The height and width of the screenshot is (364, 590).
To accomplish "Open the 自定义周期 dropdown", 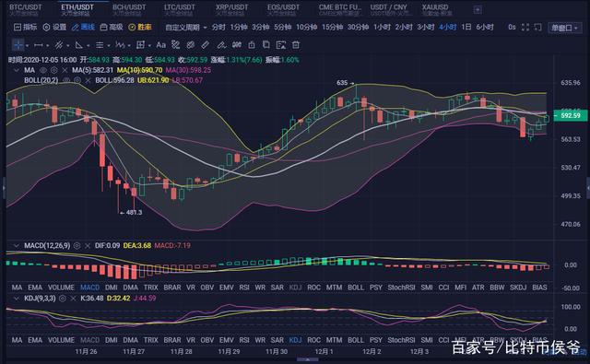I will coord(186,27).
